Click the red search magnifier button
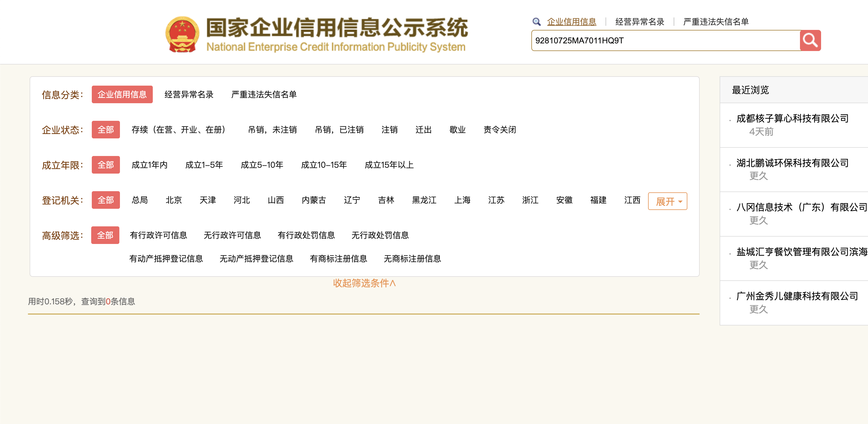 (x=810, y=40)
